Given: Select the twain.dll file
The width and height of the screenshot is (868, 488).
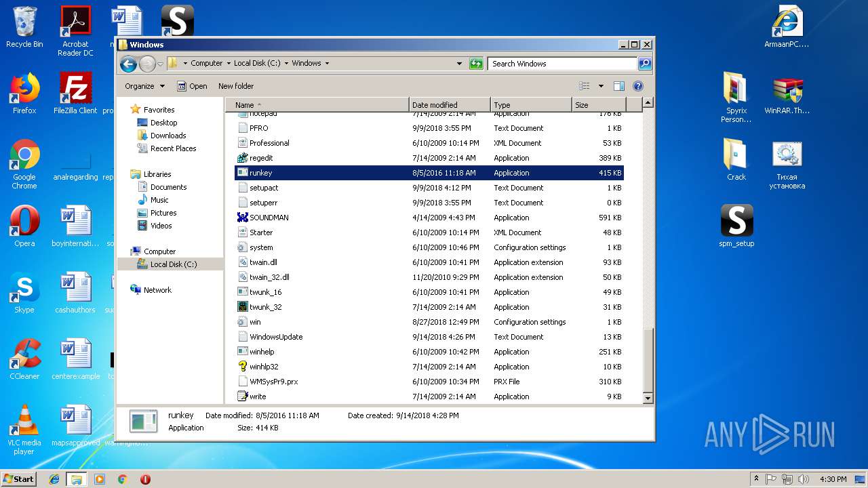Looking at the screenshot, I should [x=429, y=262].
